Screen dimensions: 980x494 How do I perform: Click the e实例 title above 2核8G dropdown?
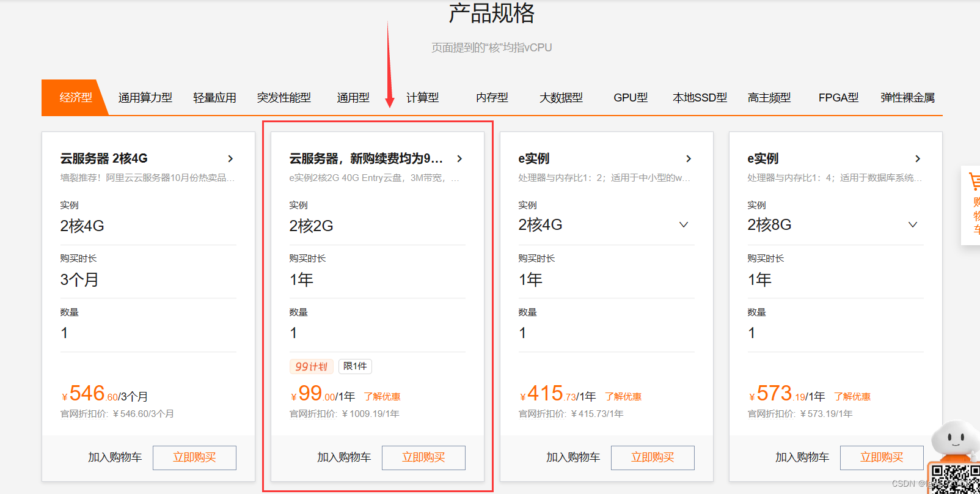(763, 158)
